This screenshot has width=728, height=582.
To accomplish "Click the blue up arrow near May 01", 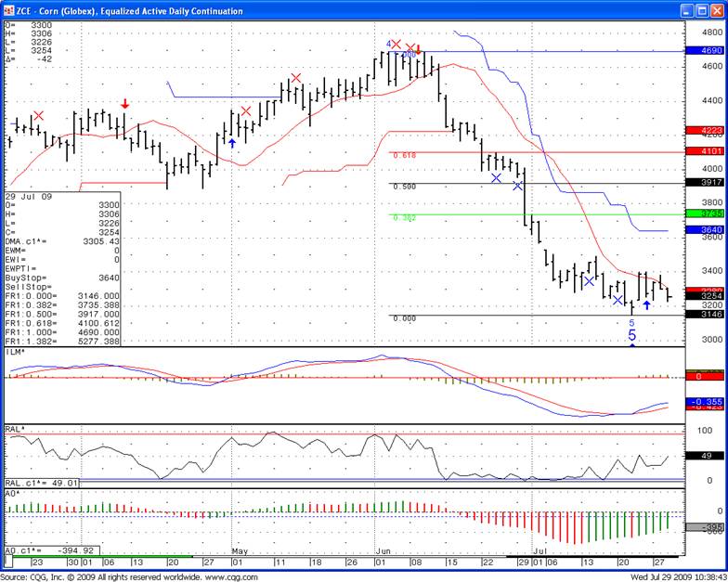I will (x=231, y=142).
